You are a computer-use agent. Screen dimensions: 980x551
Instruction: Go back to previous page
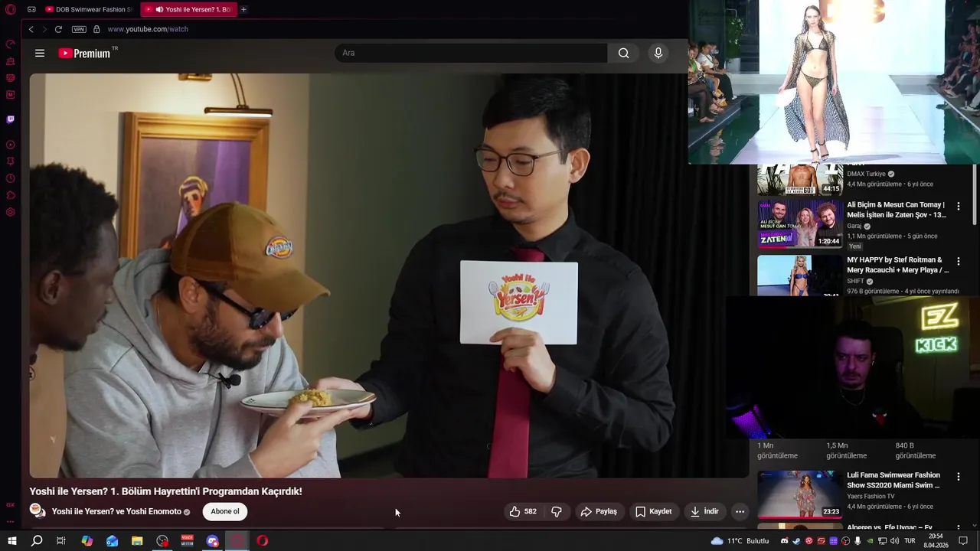pos(31,29)
